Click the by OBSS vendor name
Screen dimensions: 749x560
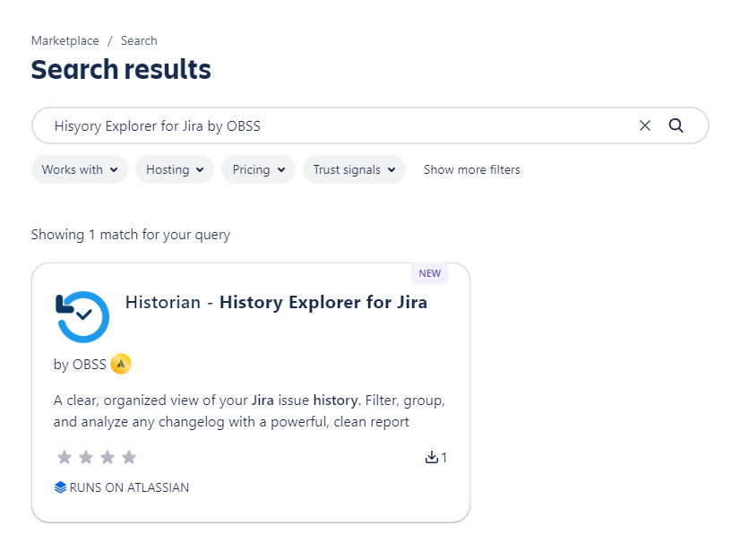tap(80, 364)
